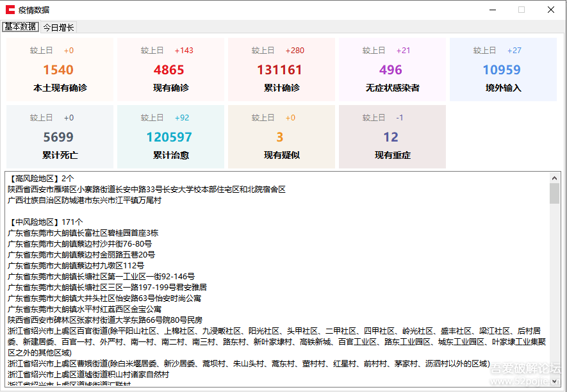Click the +280 change value above 131161
The height and width of the screenshot is (392, 567).
(x=295, y=50)
